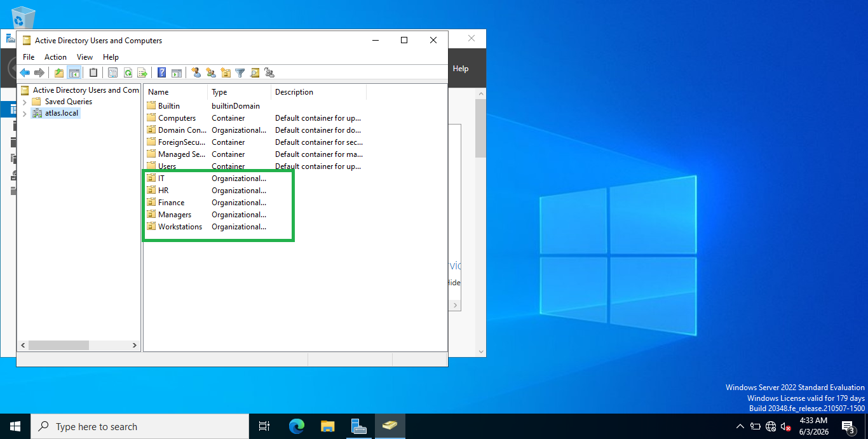Select the Managed Se... container
868x439 pixels.
point(182,154)
